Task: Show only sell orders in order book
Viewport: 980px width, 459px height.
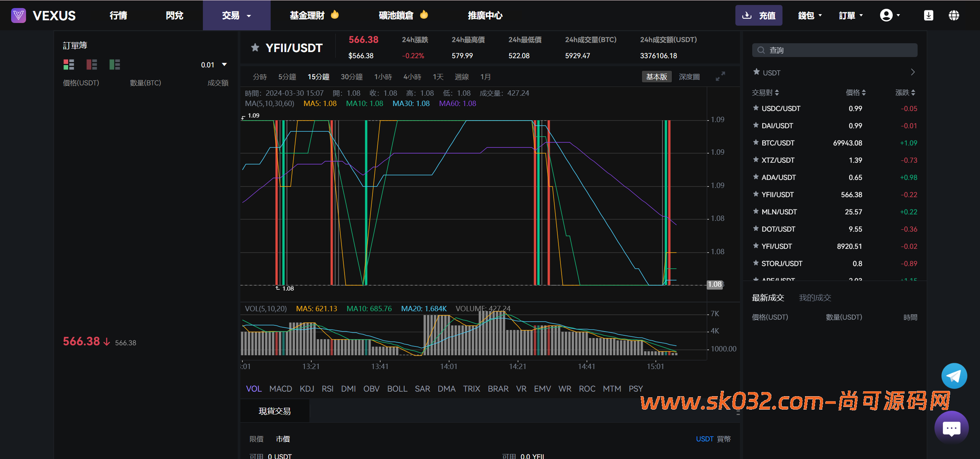Action: click(92, 64)
